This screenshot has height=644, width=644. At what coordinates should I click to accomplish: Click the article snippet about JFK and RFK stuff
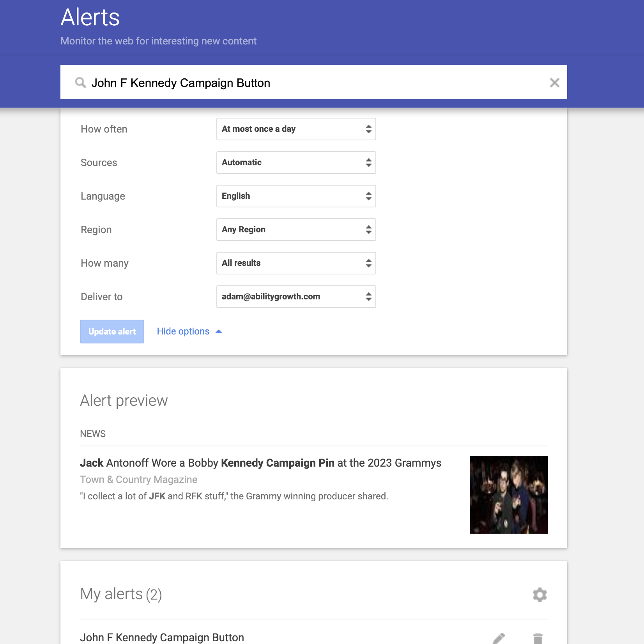click(234, 496)
